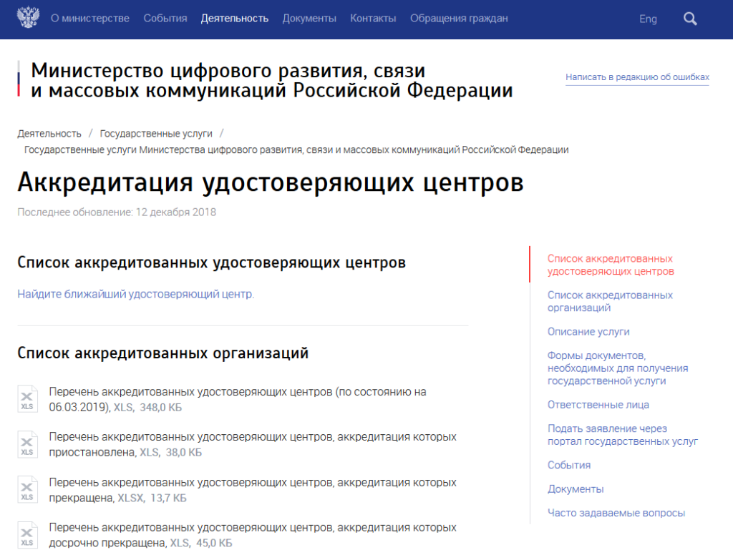Click XLS icon for early terminated list
Screen dimensions: 733x560
[27, 535]
